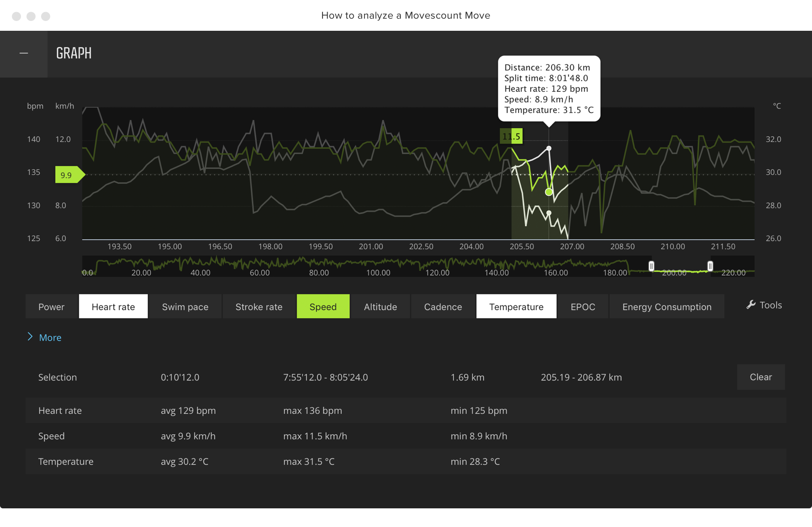Image resolution: width=812 pixels, height=527 pixels.
Task: Click the Selection row label
Action: (57, 377)
